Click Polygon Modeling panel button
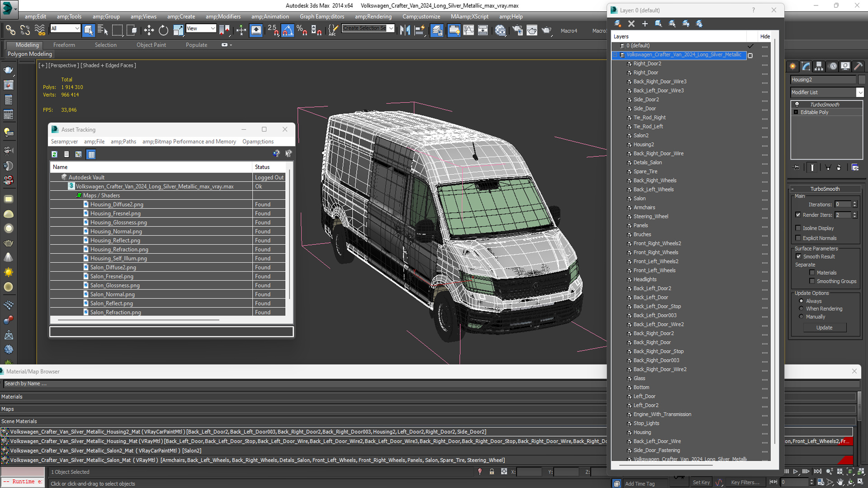The image size is (868, 488). tap(30, 54)
